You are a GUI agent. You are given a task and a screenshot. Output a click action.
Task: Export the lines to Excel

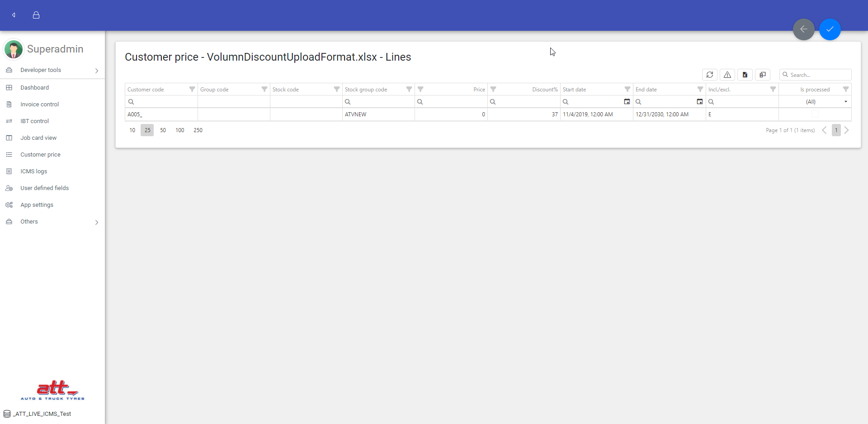coord(745,75)
